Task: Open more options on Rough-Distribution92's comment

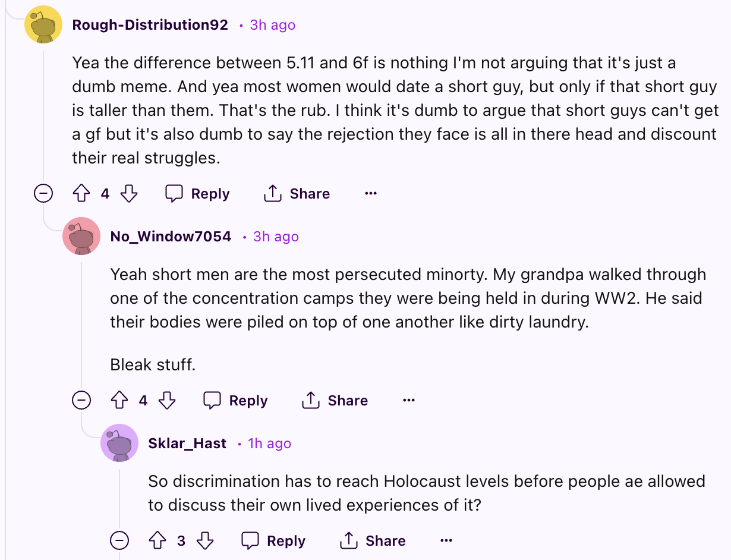Action: coord(371,194)
